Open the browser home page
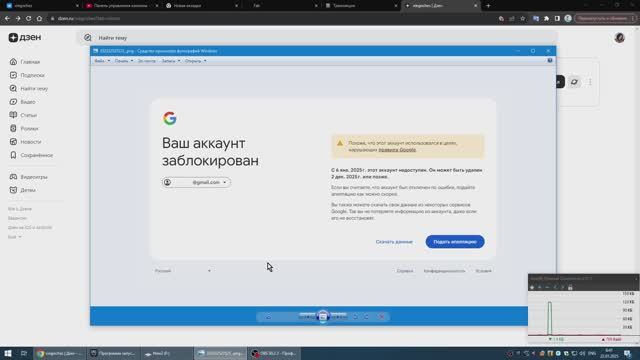This screenshot has height=360, width=640. point(39,18)
